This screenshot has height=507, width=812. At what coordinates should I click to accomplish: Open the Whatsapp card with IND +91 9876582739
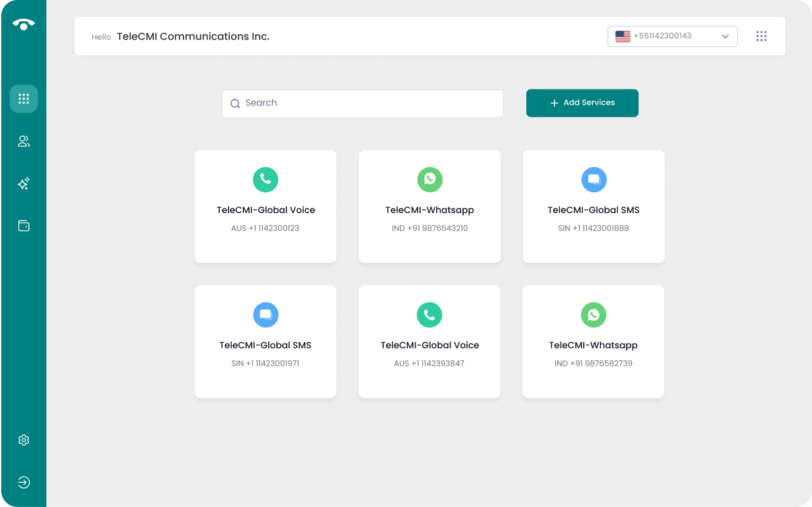coord(594,342)
